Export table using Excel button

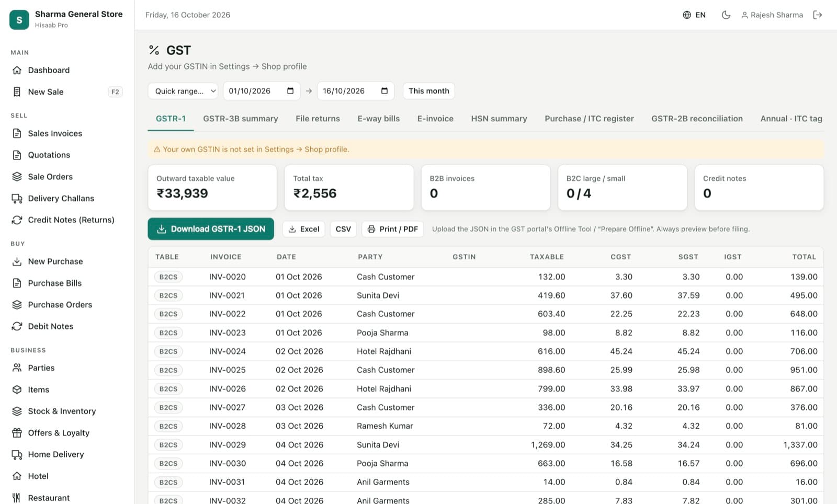[x=304, y=229]
